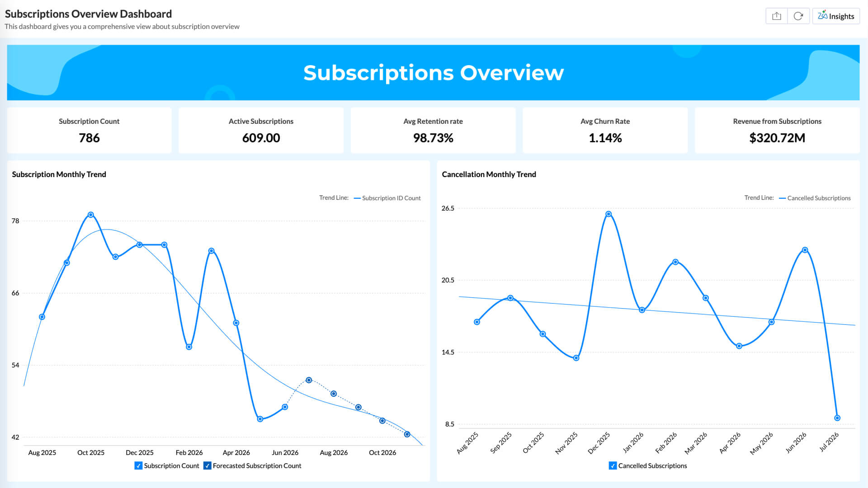This screenshot has height=488, width=868.
Task: Select the Jun 2026 point in cancellation chart
Action: [805, 250]
